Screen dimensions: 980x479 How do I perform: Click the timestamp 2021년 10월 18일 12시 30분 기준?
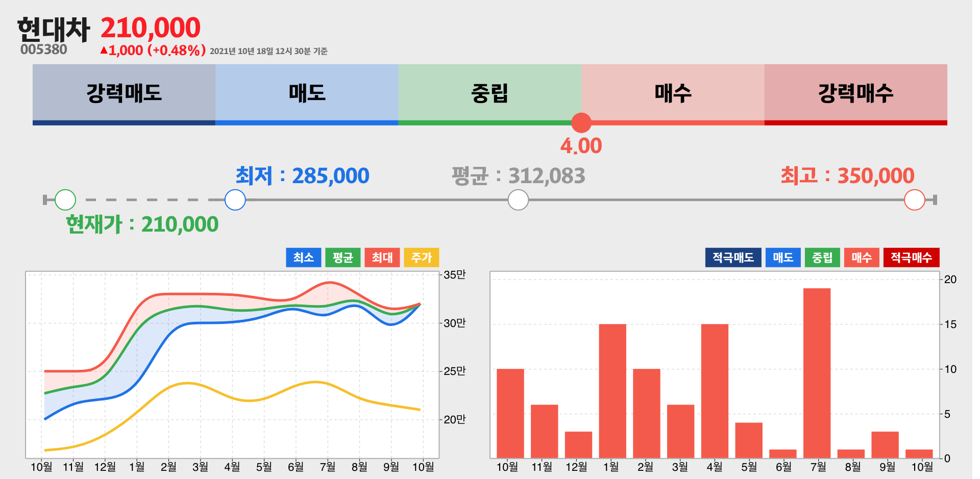pyautogui.click(x=268, y=51)
